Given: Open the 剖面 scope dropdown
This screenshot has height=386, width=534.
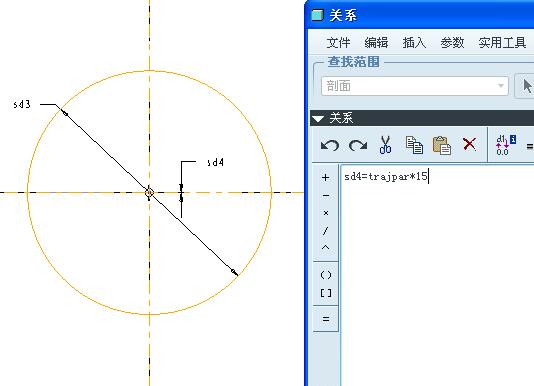Looking at the screenshot, I should point(415,86).
